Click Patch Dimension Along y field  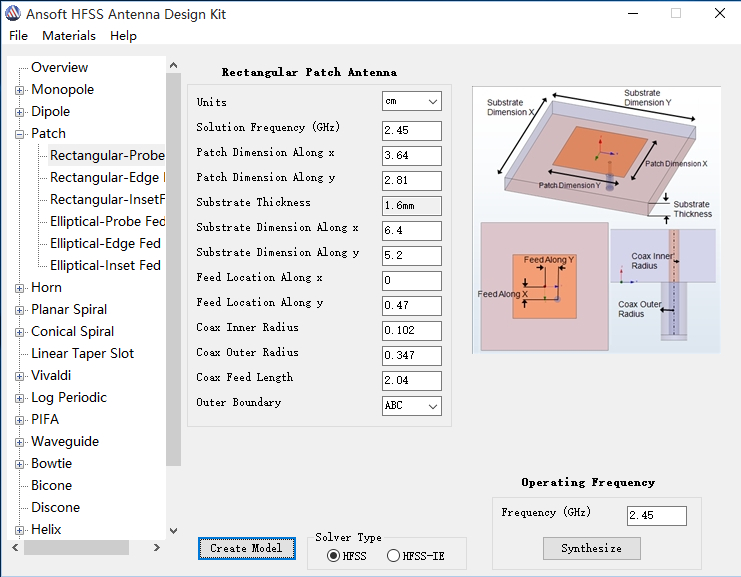click(412, 181)
